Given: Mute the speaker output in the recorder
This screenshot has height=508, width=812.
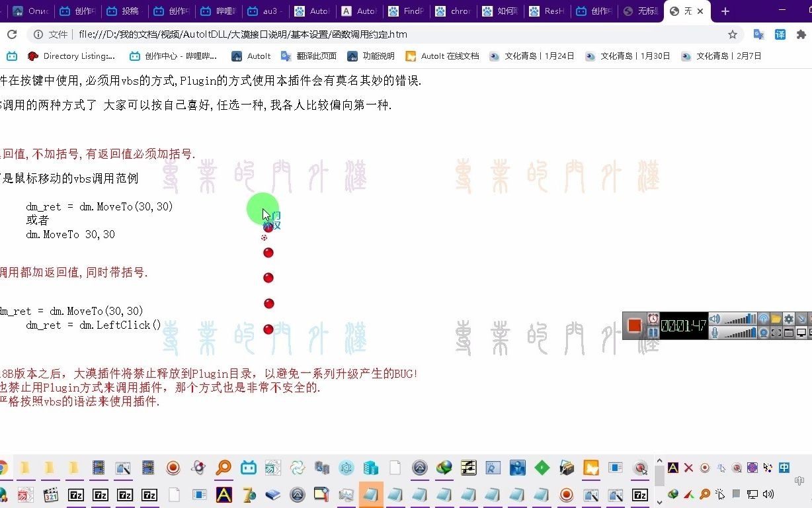Looking at the screenshot, I should pyautogui.click(x=714, y=319).
